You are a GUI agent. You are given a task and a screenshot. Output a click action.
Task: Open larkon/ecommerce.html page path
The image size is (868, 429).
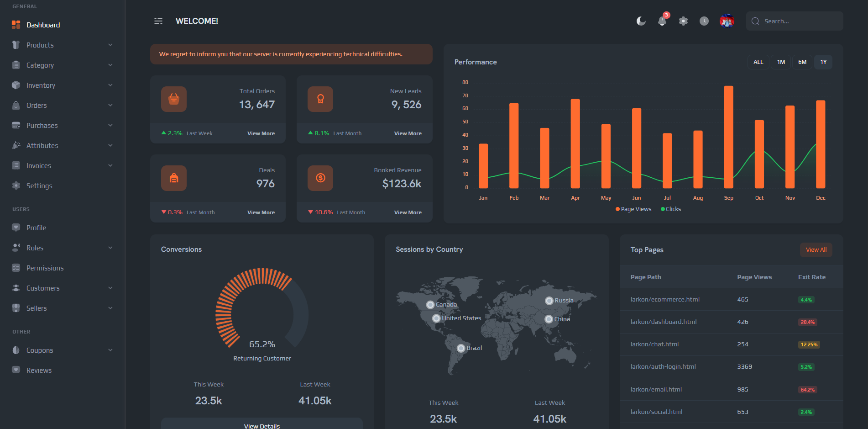tap(665, 300)
